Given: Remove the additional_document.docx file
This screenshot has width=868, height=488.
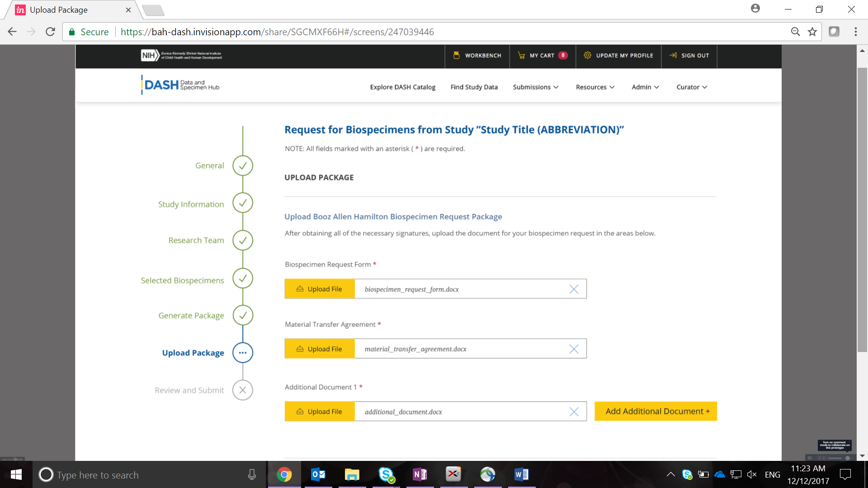Looking at the screenshot, I should tap(574, 412).
